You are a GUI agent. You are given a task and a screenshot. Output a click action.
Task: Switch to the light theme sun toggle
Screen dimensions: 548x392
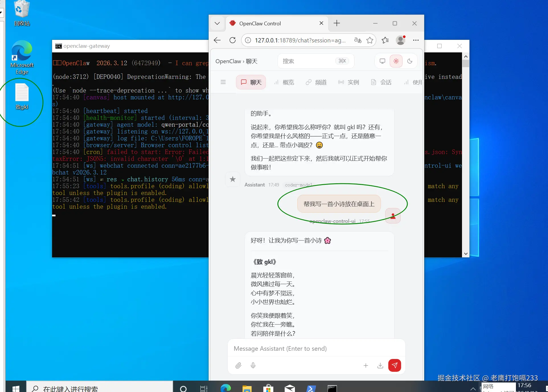pos(396,61)
